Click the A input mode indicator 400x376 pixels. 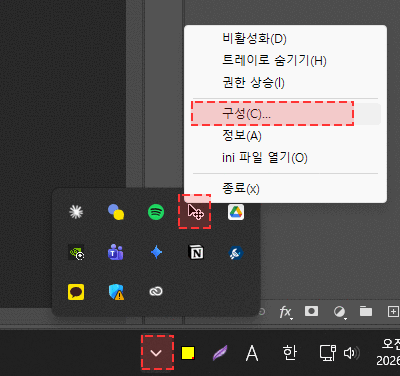pyautogui.click(x=252, y=353)
